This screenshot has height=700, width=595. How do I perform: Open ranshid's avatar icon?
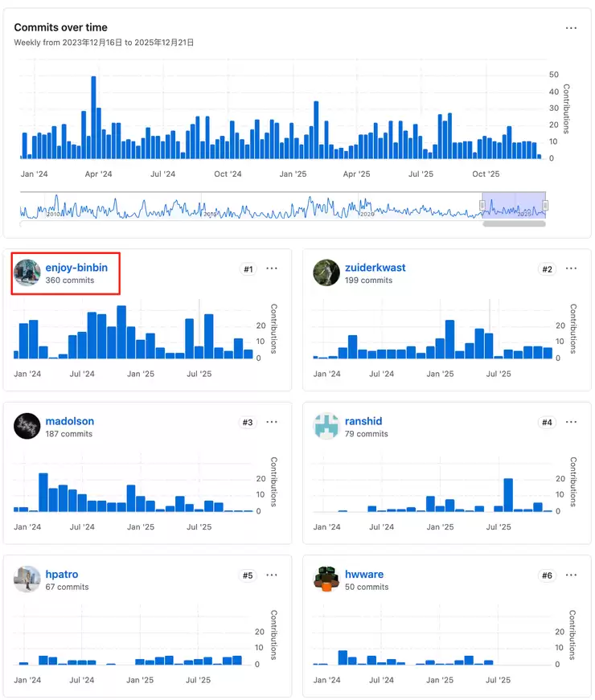click(x=326, y=426)
